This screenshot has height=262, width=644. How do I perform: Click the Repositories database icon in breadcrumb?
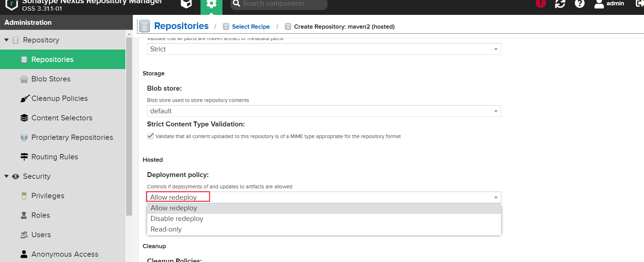(x=145, y=26)
